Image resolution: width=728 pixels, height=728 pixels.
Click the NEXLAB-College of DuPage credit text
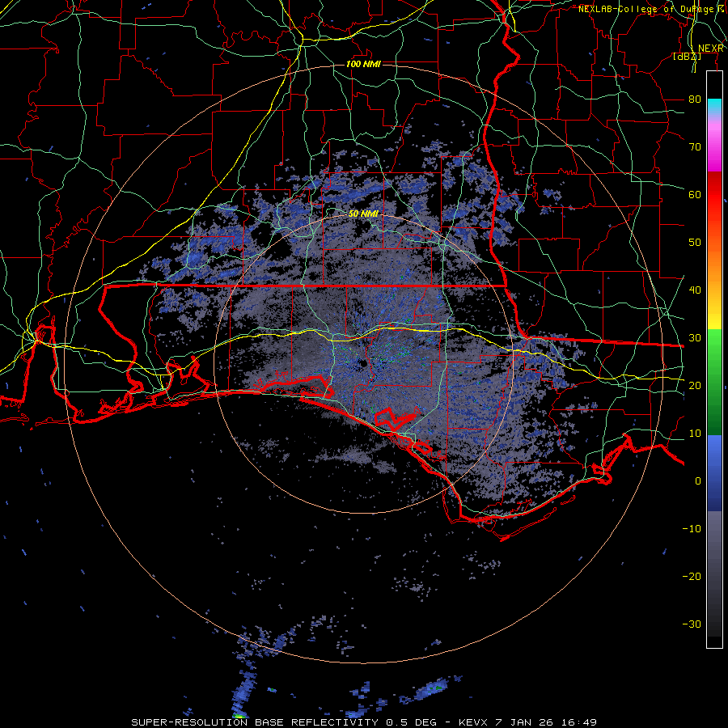point(650,9)
